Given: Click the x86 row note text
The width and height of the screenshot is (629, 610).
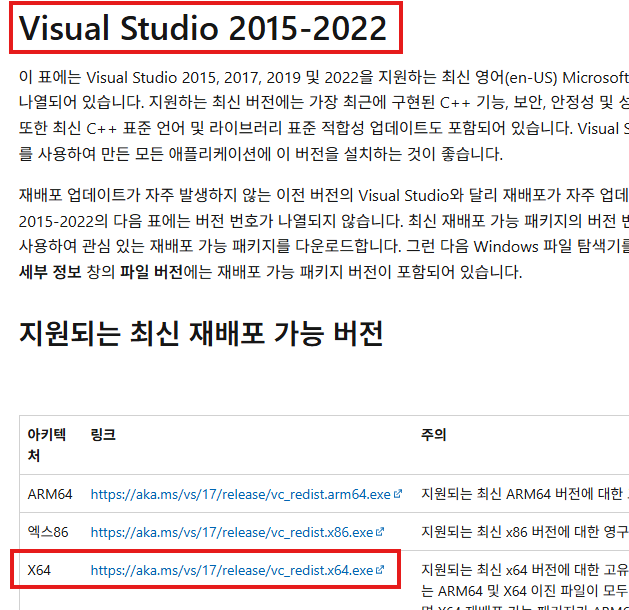Looking at the screenshot, I should point(525,532).
